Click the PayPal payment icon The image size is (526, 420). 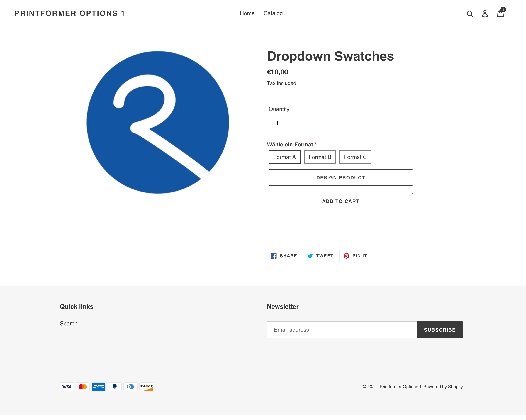coord(114,387)
